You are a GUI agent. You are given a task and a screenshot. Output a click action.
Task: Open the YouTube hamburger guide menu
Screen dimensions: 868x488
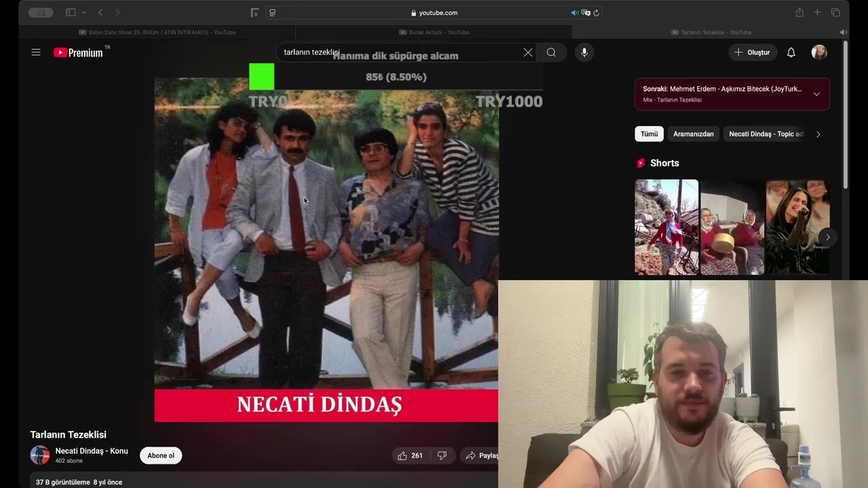tap(36, 52)
